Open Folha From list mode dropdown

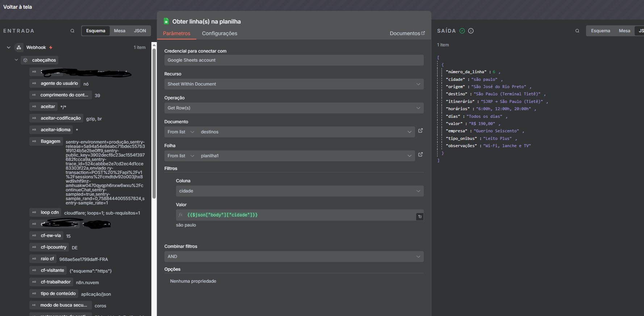tap(181, 156)
